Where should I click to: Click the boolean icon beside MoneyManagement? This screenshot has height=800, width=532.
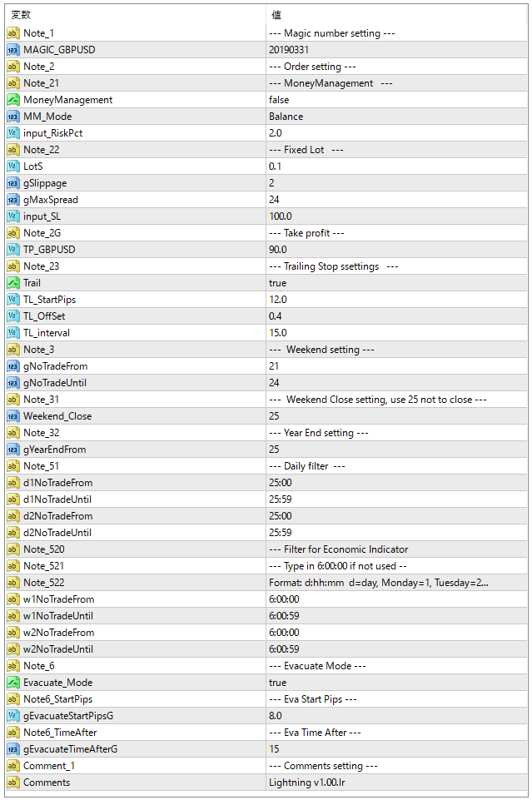[x=13, y=100]
